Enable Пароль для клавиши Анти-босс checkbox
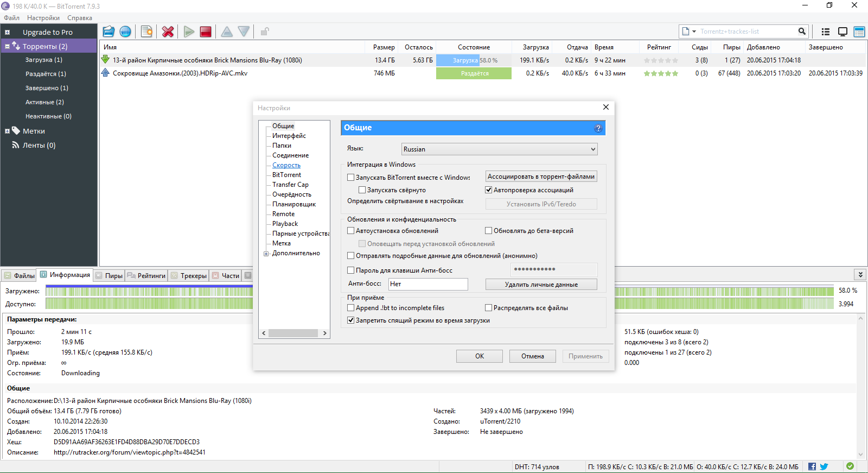The height and width of the screenshot is (473, 868). (350, 270)
